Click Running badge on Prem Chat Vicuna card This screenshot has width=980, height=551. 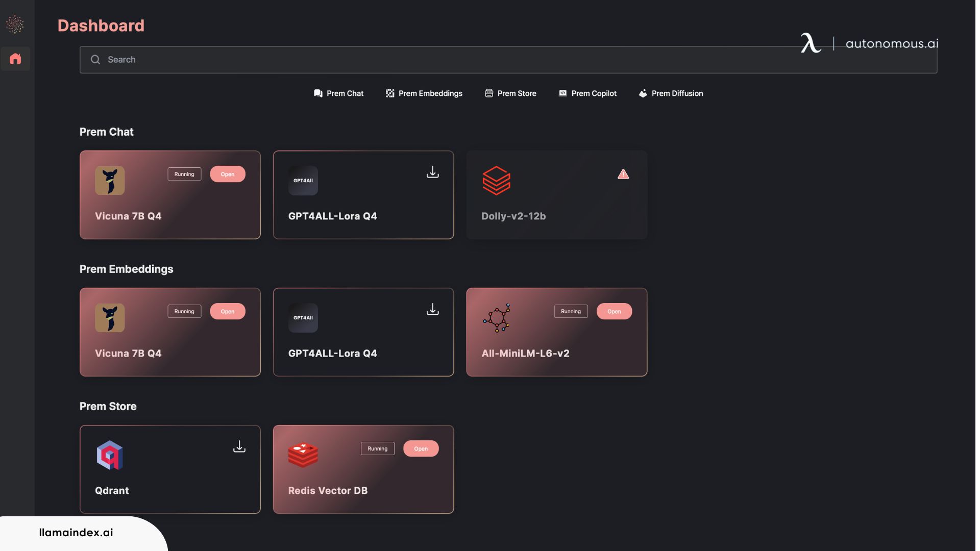(x=184, y=174)
